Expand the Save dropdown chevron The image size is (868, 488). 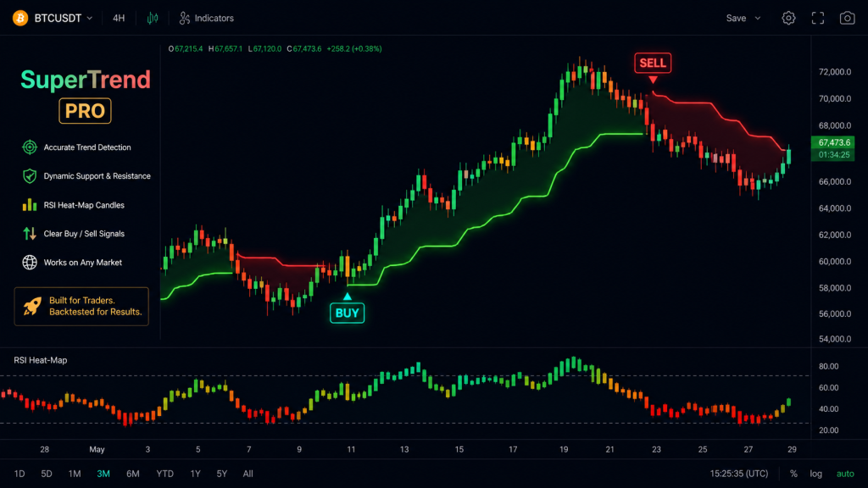(x=758, y=19)
